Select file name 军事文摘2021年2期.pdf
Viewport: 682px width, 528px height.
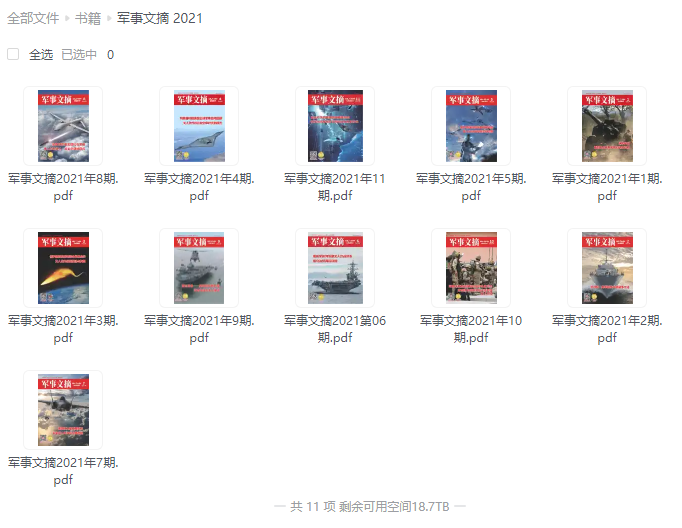607,329
